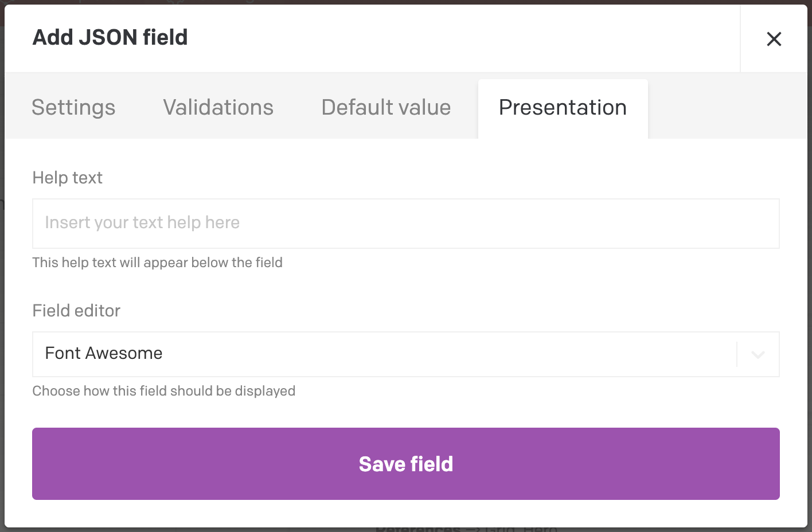Click the Insert your text help here placeholder

[x=142, y=222]
